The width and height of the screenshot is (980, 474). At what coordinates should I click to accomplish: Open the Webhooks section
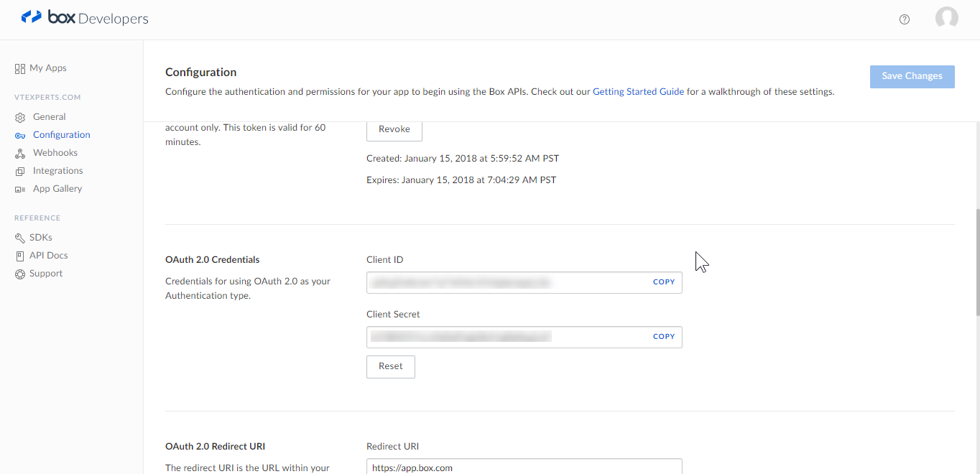point(55,153)
